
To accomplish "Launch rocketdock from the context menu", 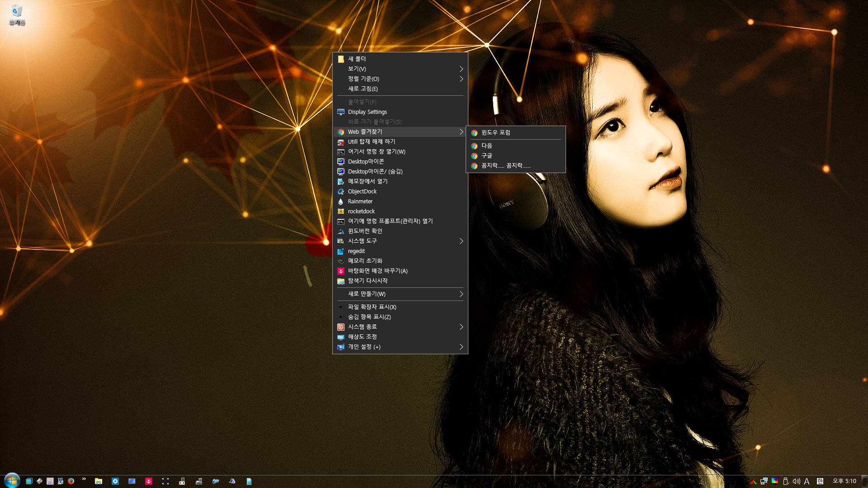I will pos(400,211).
